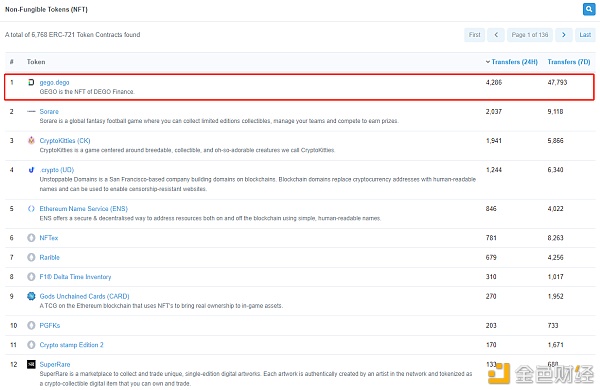Sort by Transfers (7D) column
600x390 pixels.
(x=569, y=62)
